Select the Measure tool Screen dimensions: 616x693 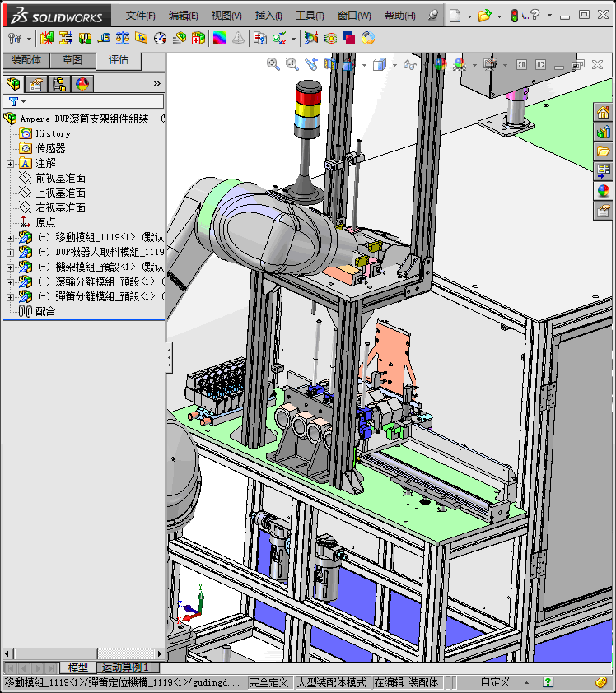pyautogui.click(x=105, y=39)
